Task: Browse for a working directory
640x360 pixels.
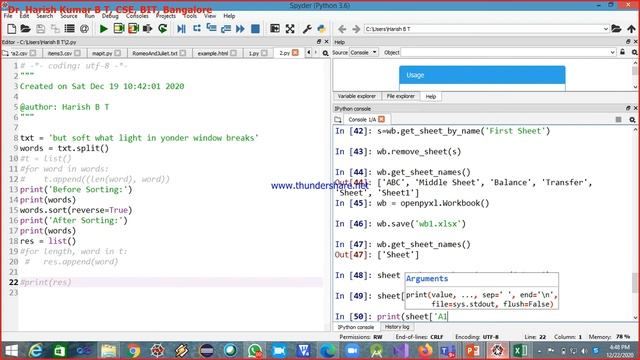Action: [x=616, y=29]
